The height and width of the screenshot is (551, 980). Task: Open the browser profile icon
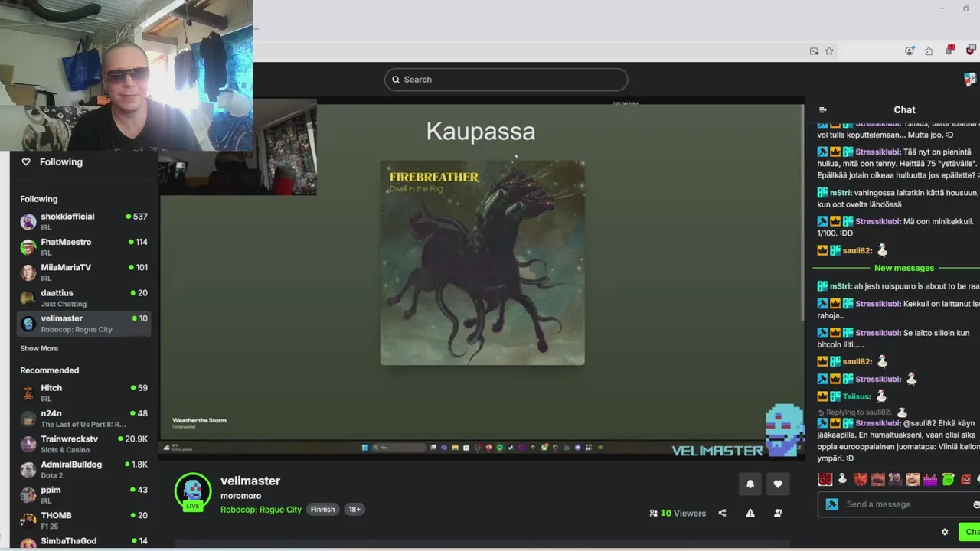(x=910, y=51)
